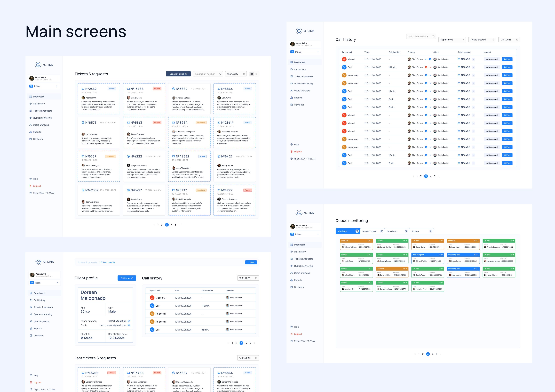Open the Reports section
Viewport: 555px width, 392px height.
pos(37,132)
